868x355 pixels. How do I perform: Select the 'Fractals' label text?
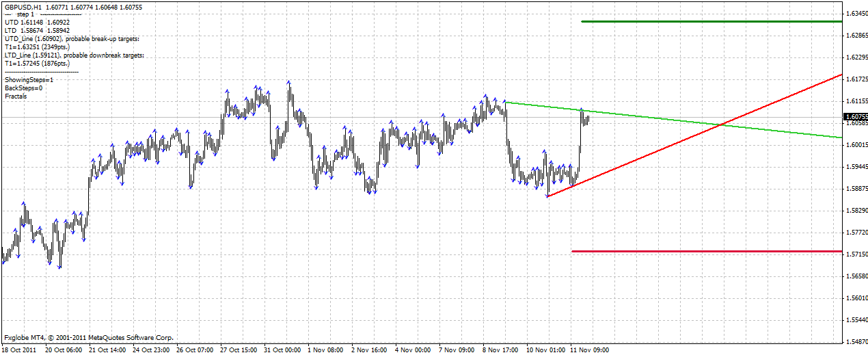coord(16,96)
